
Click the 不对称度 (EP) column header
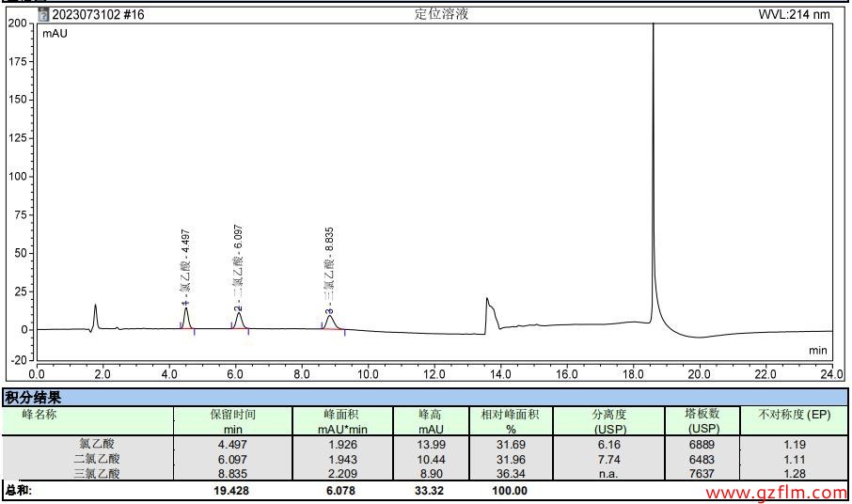(794, 415)
